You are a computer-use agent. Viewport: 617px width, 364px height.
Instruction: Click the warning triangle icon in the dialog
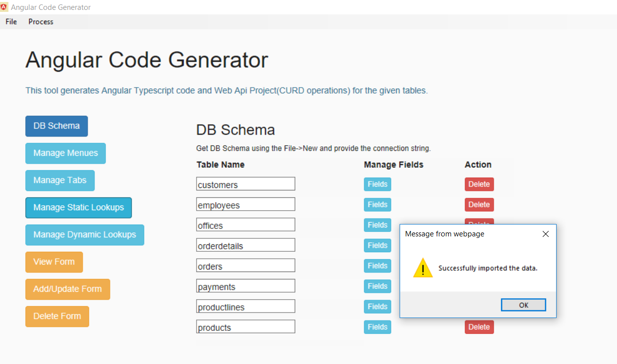[x=422, y=268]
